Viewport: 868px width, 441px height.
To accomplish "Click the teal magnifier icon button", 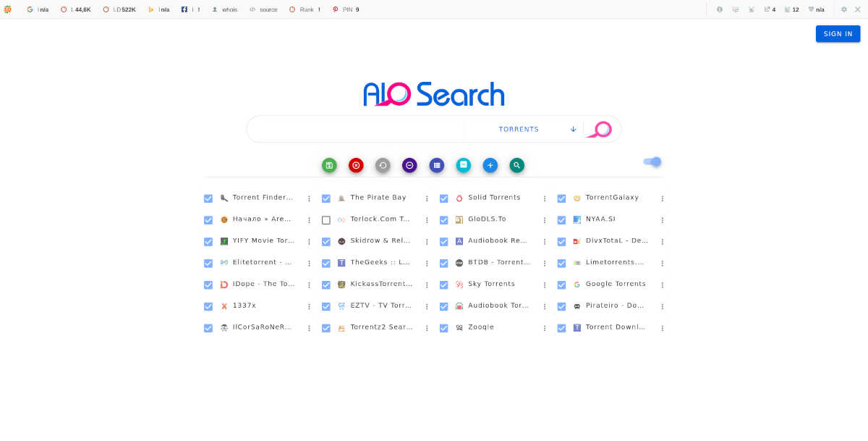I will pos(517,165).
